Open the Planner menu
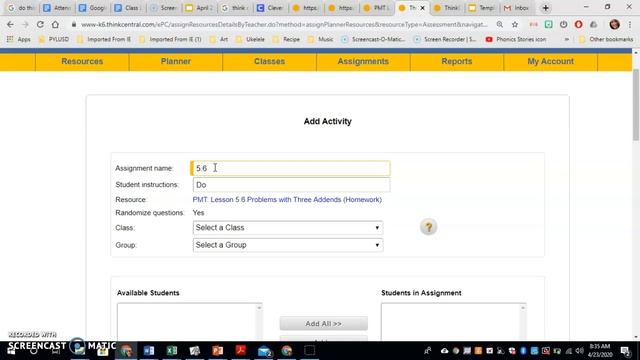Screen dimensions: 640x360 [176, 61]
